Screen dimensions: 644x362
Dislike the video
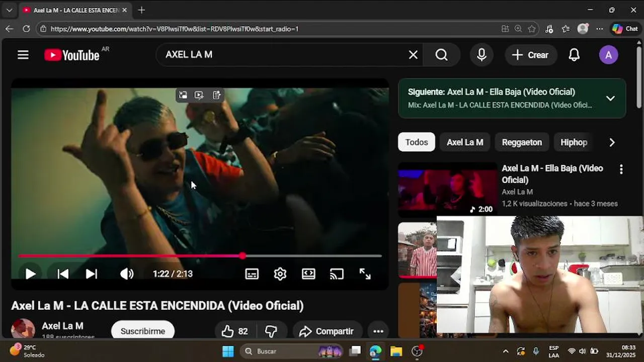click(271, 331)
